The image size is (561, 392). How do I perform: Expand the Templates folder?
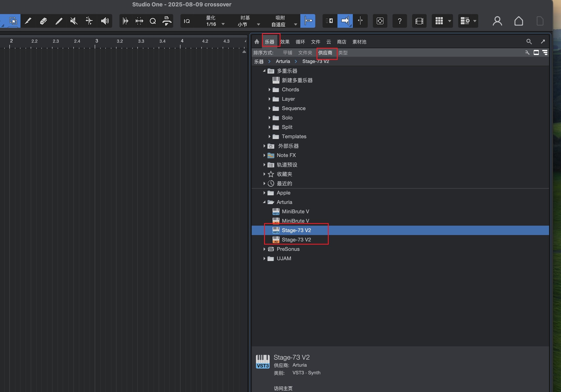click(x=269, y=136)
